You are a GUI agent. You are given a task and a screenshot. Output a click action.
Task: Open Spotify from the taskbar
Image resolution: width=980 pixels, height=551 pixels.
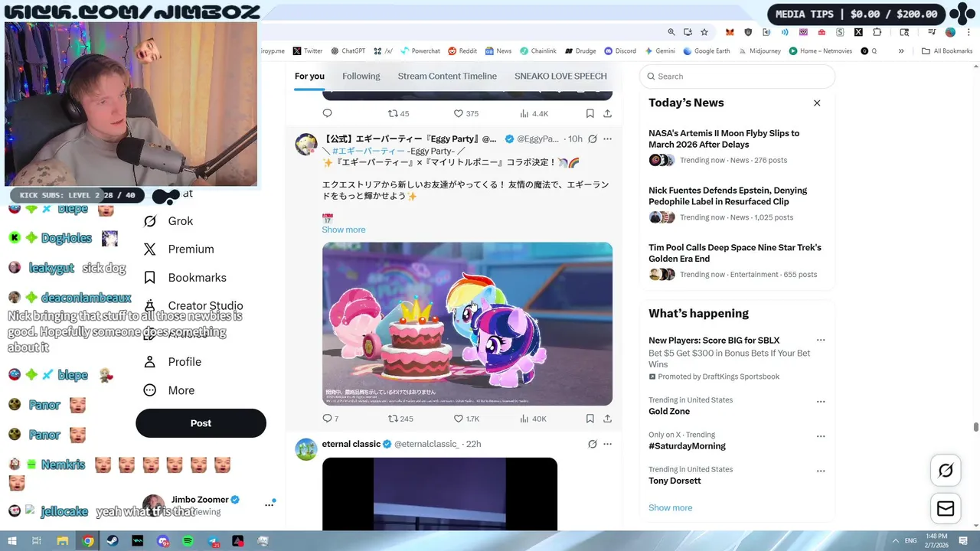click(188, 541)
